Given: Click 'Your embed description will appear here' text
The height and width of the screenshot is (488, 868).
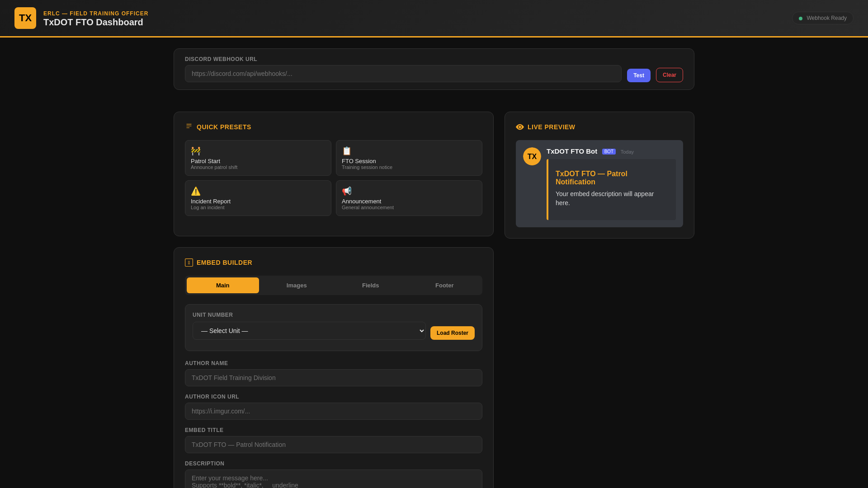Looking at the screenshot, I should click(604, 198).
